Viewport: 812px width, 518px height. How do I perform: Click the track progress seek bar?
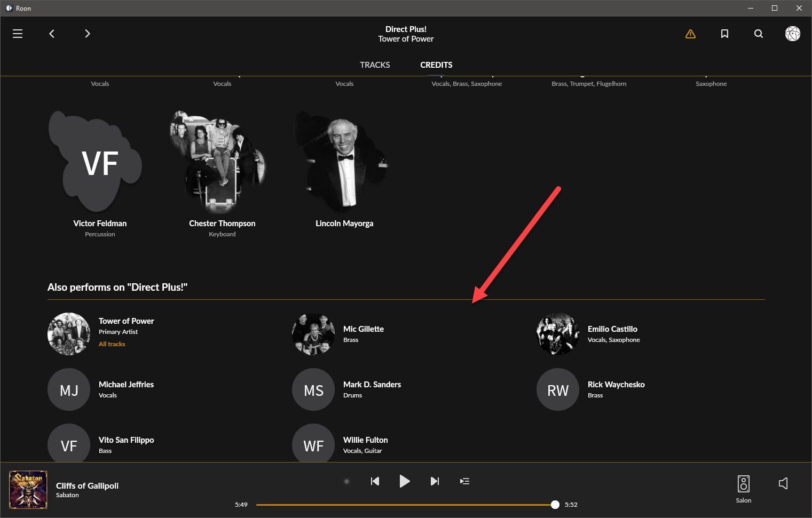click(406, 505)
